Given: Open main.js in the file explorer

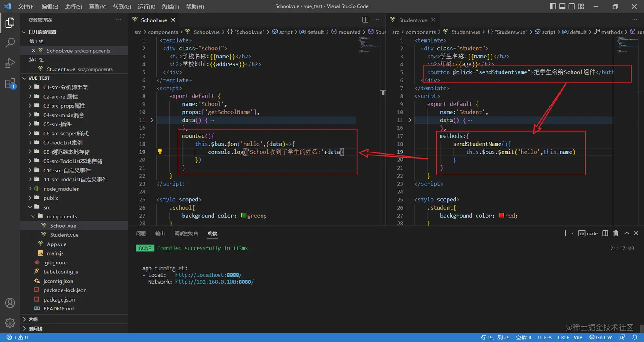Looking at the screenshot, I should pyautogui.click(x=55, y=253).
